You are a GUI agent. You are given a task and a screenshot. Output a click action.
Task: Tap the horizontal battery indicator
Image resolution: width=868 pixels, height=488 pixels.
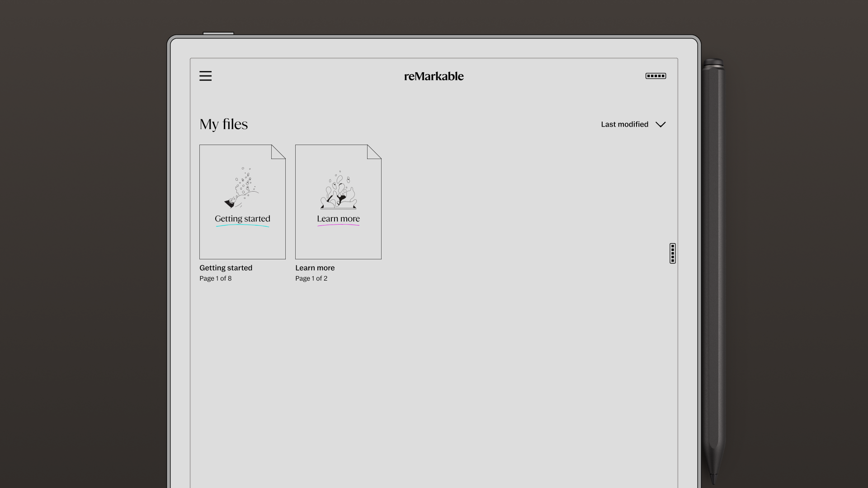point(656,76)
